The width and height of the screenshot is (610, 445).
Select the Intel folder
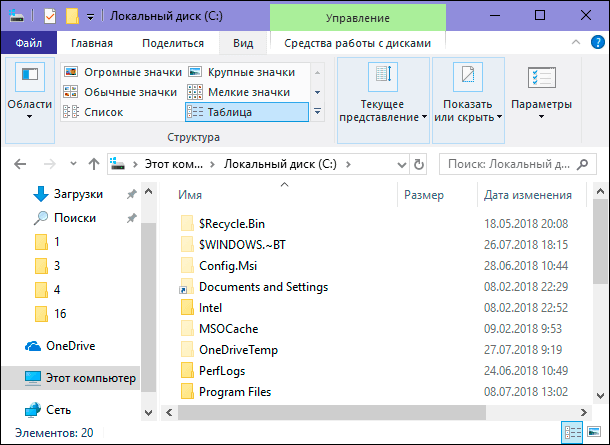202,308
